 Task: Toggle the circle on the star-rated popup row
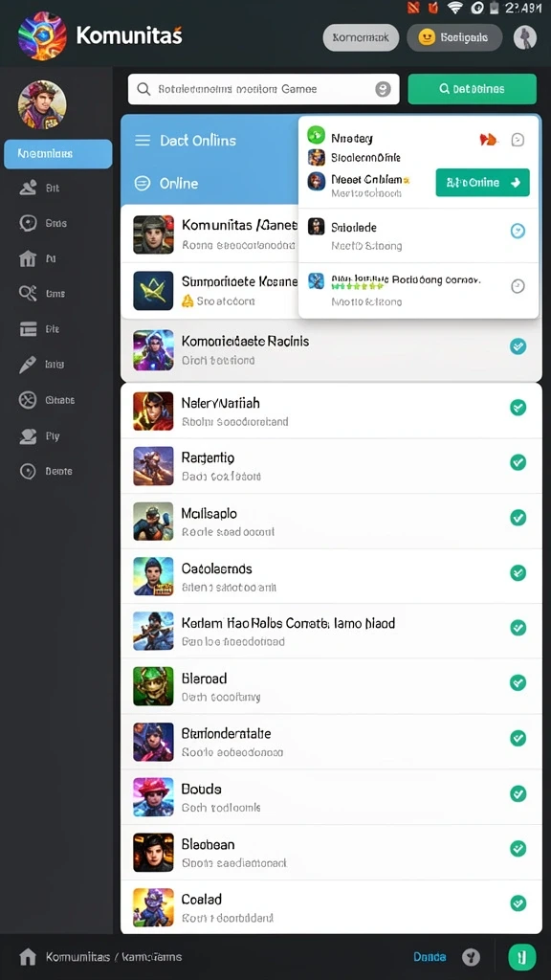click(x=518, y=286)
